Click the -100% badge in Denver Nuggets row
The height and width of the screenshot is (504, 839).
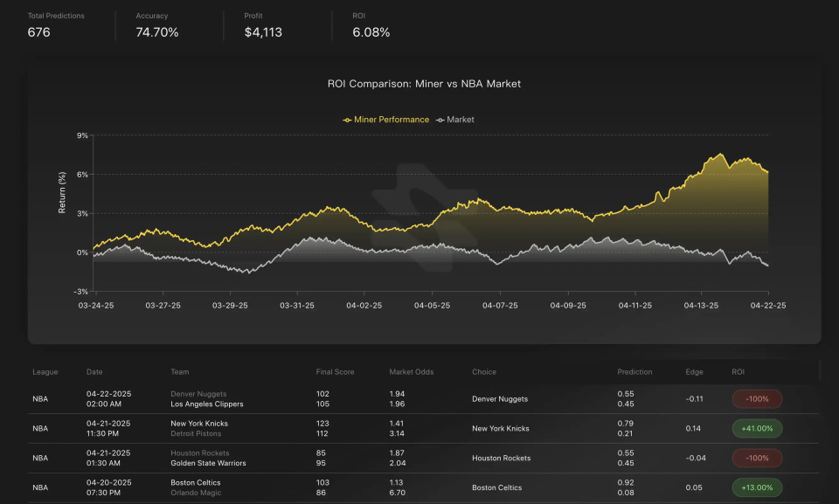[x=757, y=399]
